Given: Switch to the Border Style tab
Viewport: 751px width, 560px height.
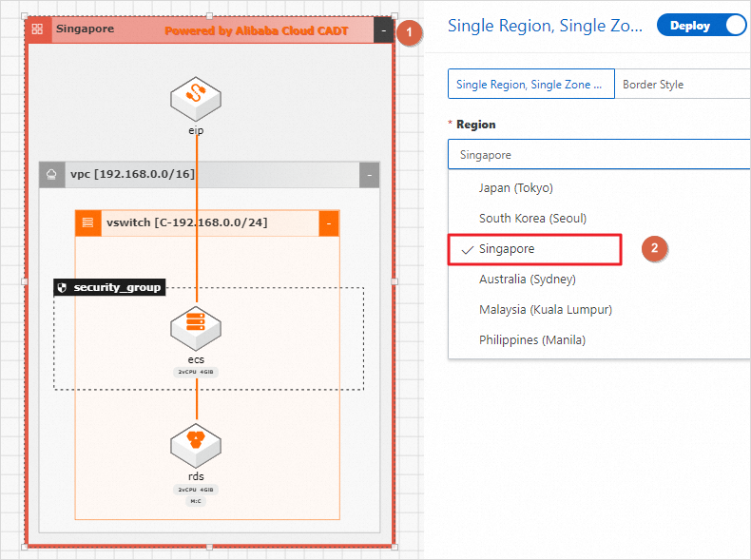Looking at the screenshot, I should pyautogui.click(x=653, y=85).
